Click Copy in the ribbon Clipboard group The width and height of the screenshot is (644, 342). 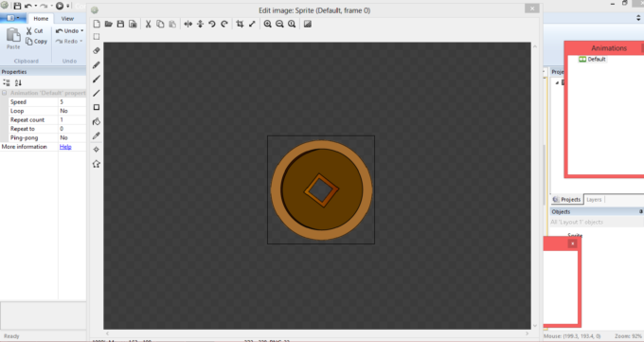click(36, 41)
